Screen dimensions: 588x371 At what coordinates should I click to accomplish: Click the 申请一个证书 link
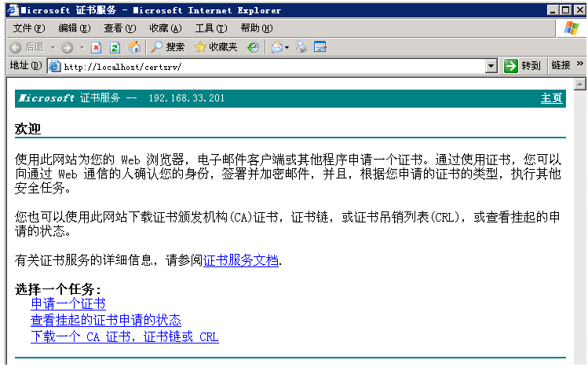tap(68, 303)
